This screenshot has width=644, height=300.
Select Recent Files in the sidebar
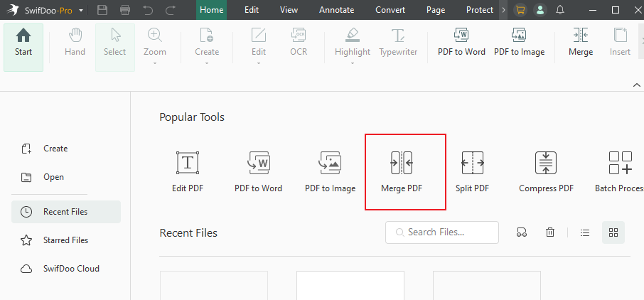coord(66,212)
